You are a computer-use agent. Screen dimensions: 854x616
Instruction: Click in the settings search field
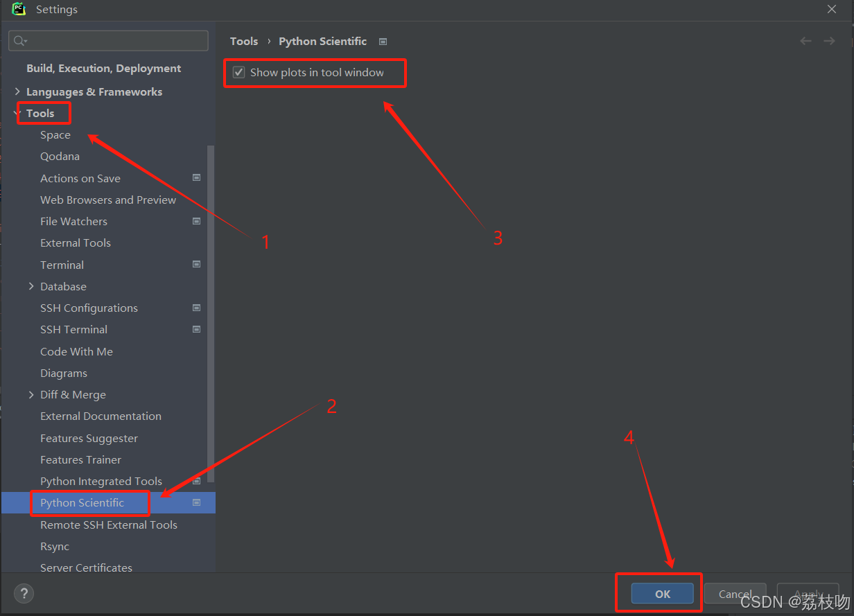[108, 41]
